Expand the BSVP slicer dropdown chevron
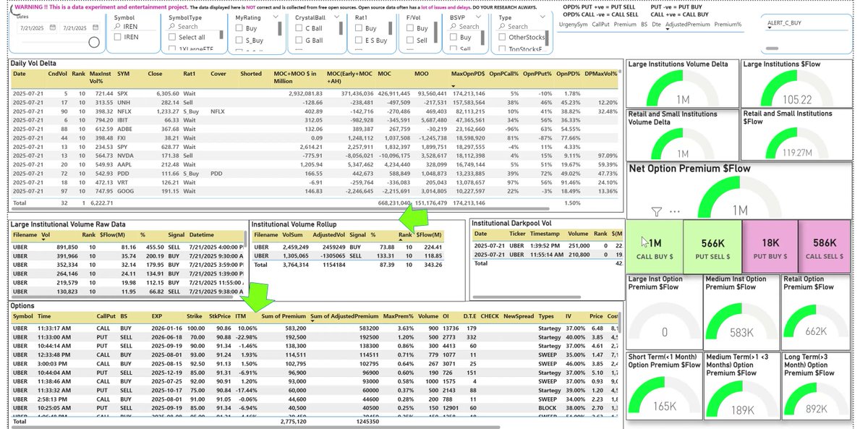The width and height of the screenshot is (868, 429). click(478, 17)
